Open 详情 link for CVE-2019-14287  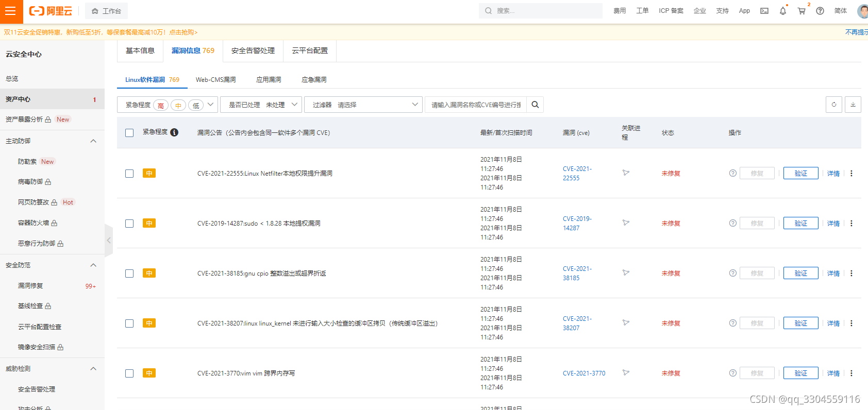pyautogui.click(x=833, y=224)
